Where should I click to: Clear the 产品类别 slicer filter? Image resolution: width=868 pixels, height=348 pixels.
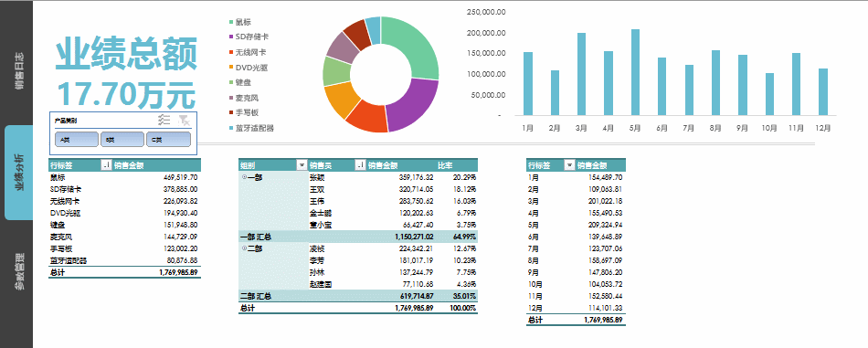184,120
